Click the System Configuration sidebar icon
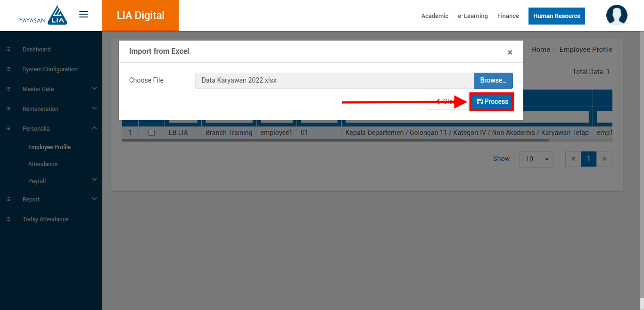This screenshot has height=310, width=644. point(8,69)
